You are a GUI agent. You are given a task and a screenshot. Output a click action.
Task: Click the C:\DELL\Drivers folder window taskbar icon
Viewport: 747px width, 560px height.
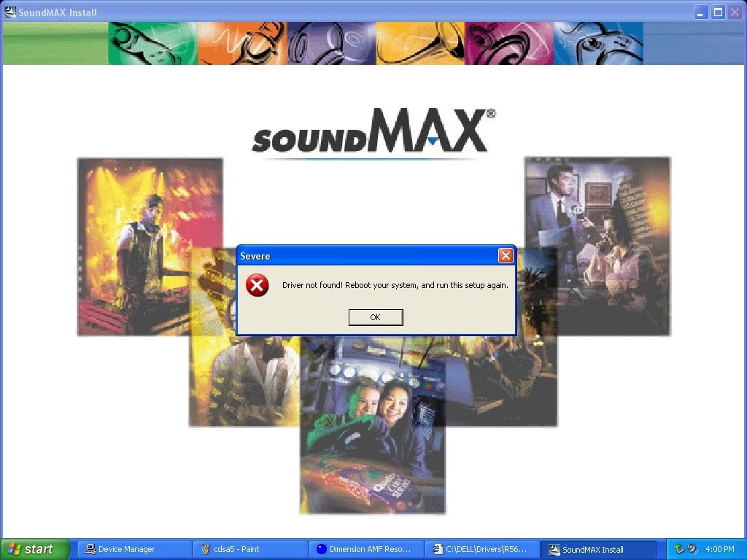438,549
